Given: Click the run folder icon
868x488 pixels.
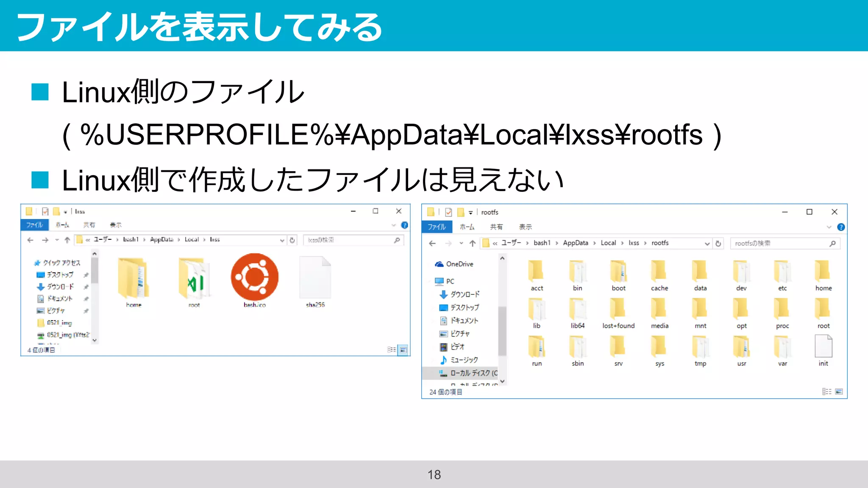Looking at the screenshot, I should (537, 347).
